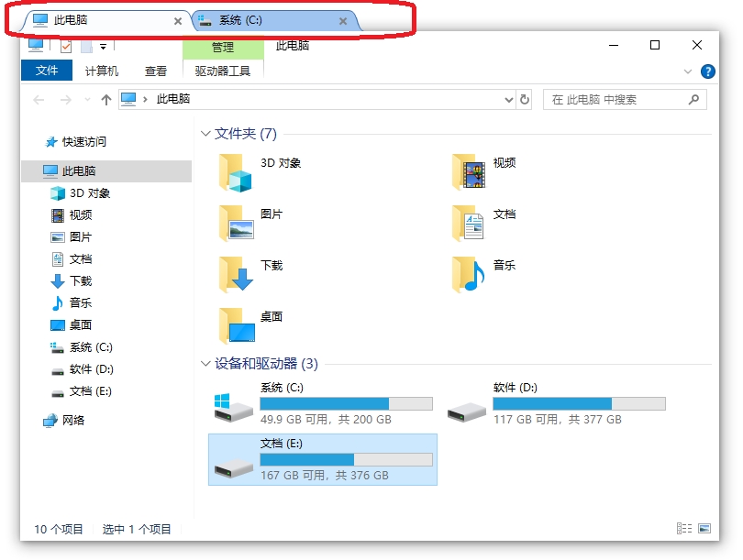Image resolution: width=743 pixels, height=560 pixels.
Task: Collapse the 文件夹 (7) group
Action: (x=205, y=134)
